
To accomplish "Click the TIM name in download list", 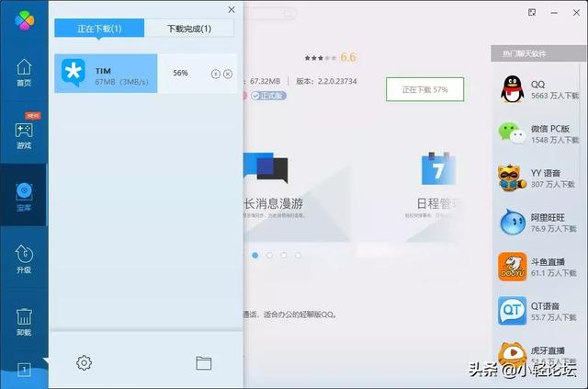I will [x=103, y=71].
